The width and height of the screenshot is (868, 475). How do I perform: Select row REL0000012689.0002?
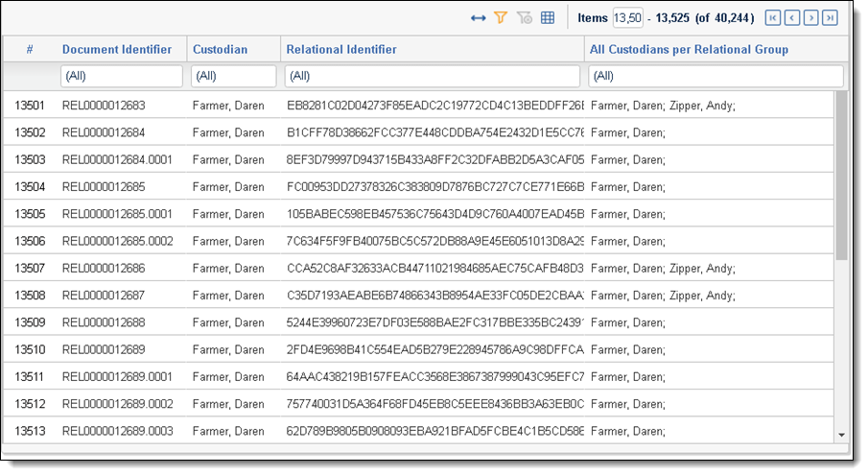click(117, 404)
